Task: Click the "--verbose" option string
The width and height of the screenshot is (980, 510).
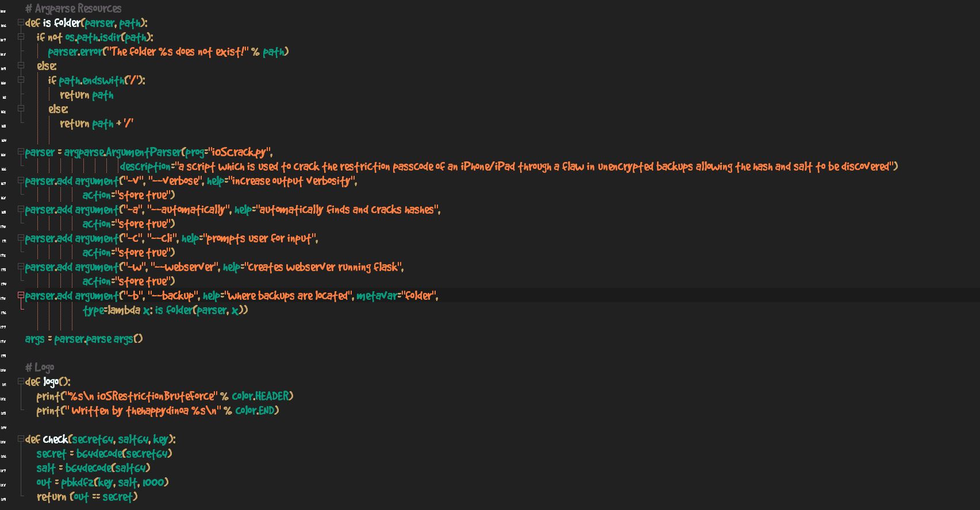Action: click(176, 181)
